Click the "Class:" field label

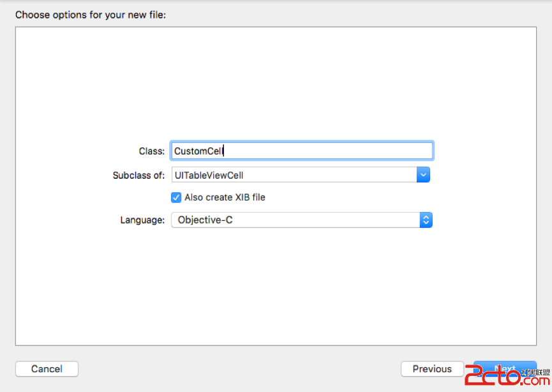152,151
